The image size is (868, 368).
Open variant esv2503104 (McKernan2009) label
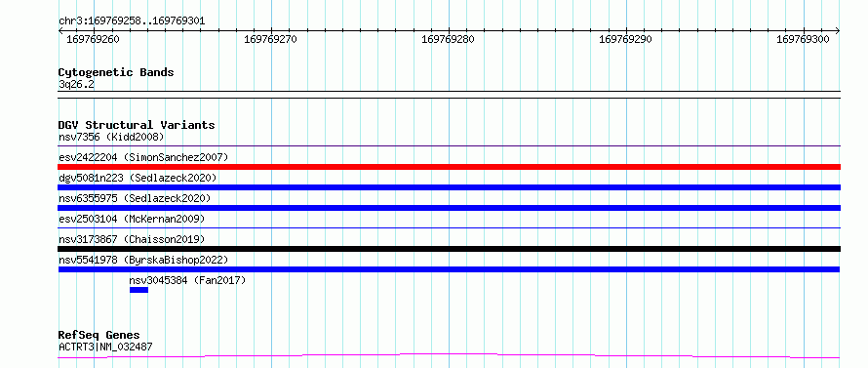(132, 219)
